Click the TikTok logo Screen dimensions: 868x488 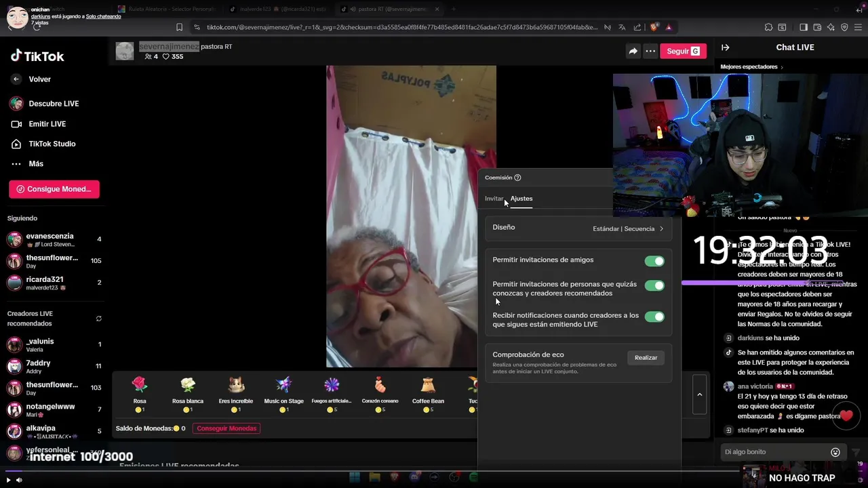tap(37, 56)
